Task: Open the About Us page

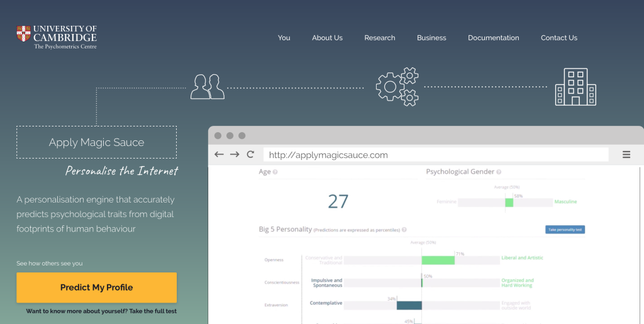Action: (327, 38)
